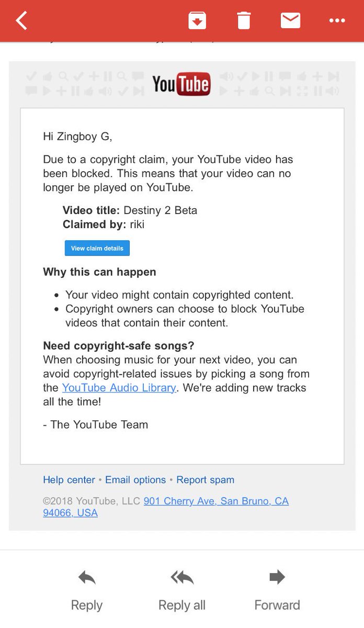Select the 'Why this can happen' heading
This screenshot has width=364, height=628.
(x=99, y=272)
